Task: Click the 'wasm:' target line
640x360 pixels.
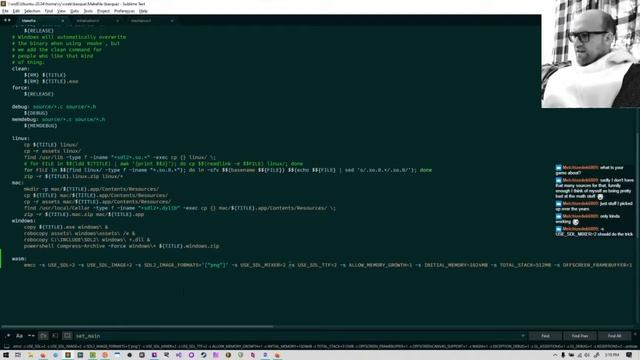Action: (19, 259)
